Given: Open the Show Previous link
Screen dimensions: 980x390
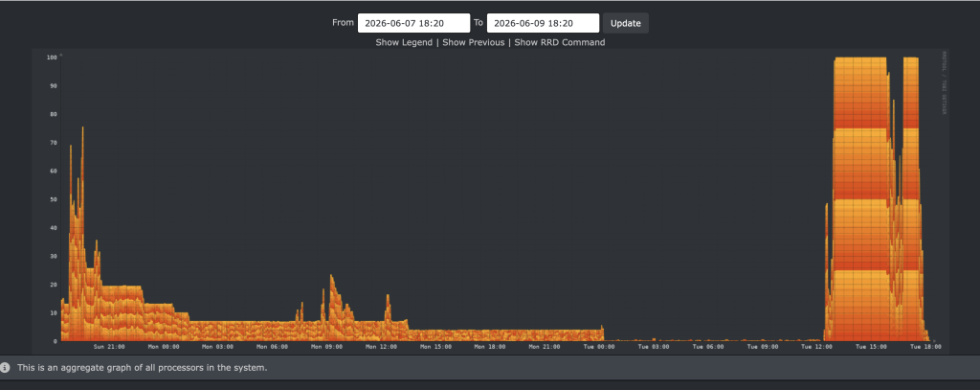Looking at the screenshot, I should click(x=473, y=42).
